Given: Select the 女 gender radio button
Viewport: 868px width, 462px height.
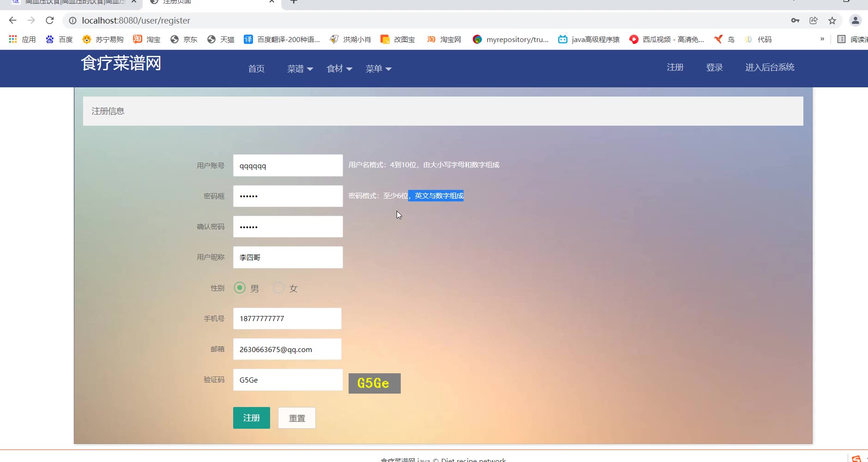Looking at the screenshot, I should pyautogui.click(x=279, y=288).
